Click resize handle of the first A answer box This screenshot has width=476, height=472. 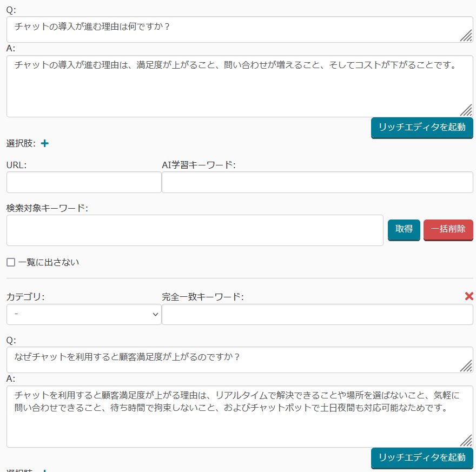(466, 110)
